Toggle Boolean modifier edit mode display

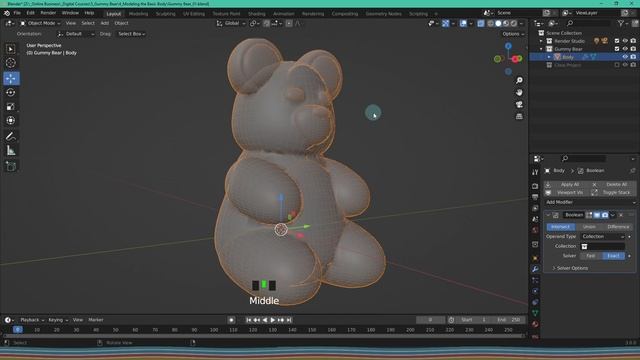(x=589, y=215)
